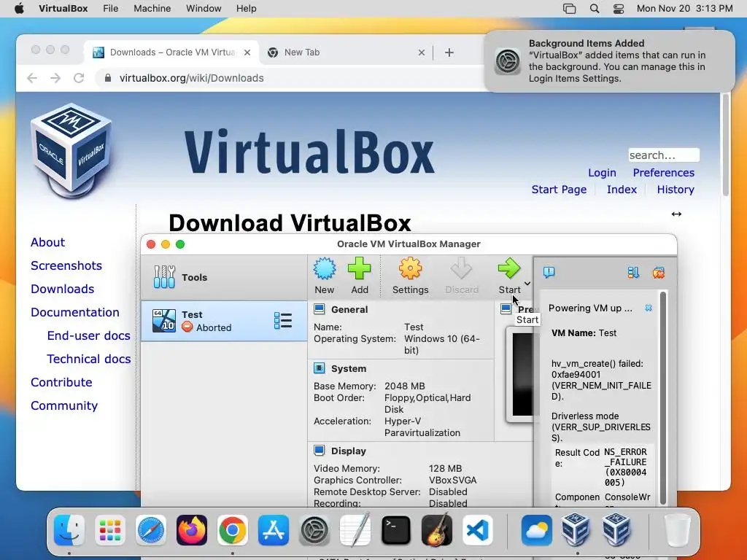
Task: Open Weather app from the dock
Action: (536, 530)
